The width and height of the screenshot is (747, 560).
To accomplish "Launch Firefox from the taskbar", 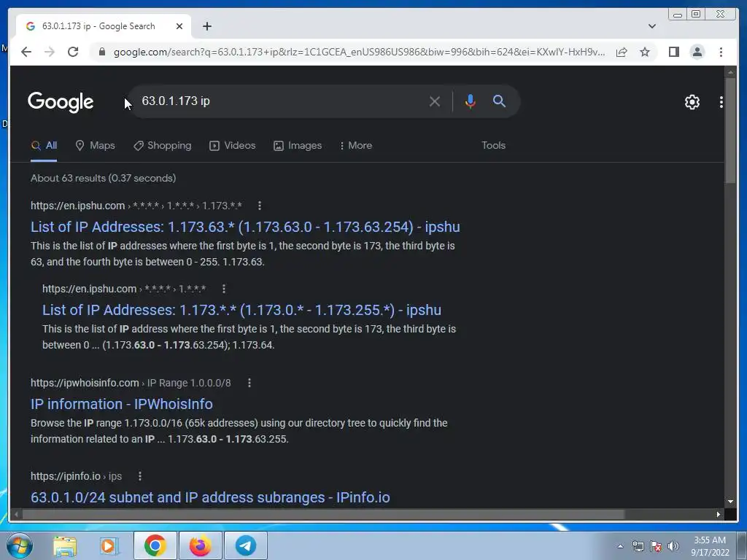I will (x=200, y=545).
